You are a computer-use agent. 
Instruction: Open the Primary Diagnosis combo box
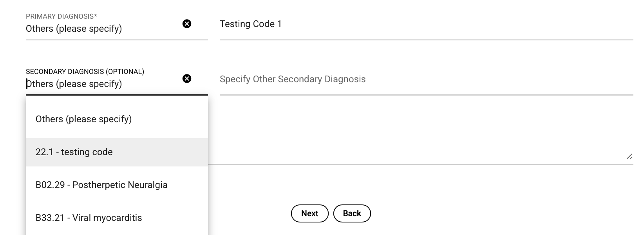(102, 29)
